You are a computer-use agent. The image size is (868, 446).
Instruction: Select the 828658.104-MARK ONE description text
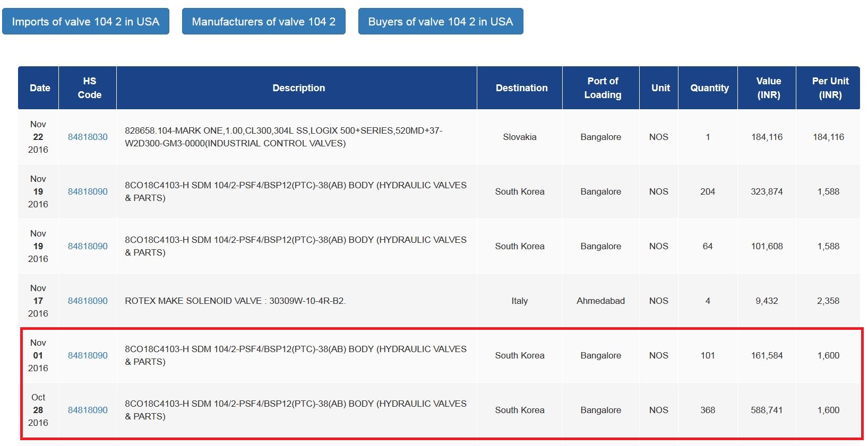[x=283, y=137]
